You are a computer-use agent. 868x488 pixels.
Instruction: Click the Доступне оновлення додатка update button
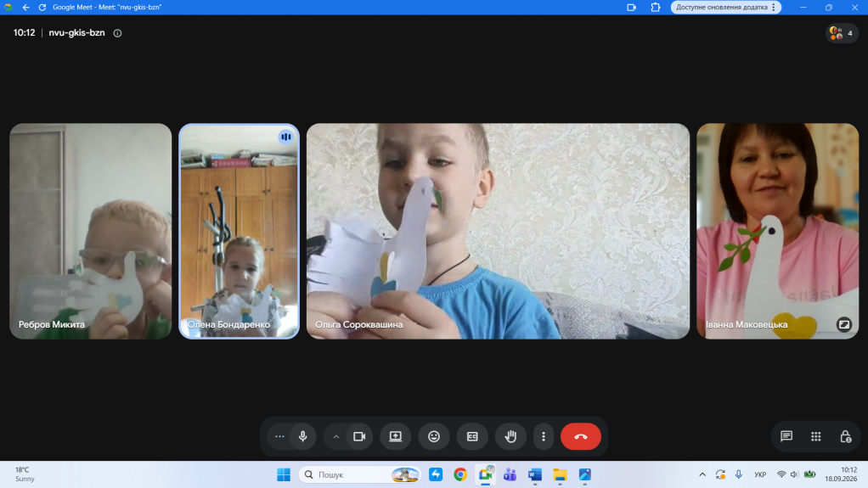725,7
